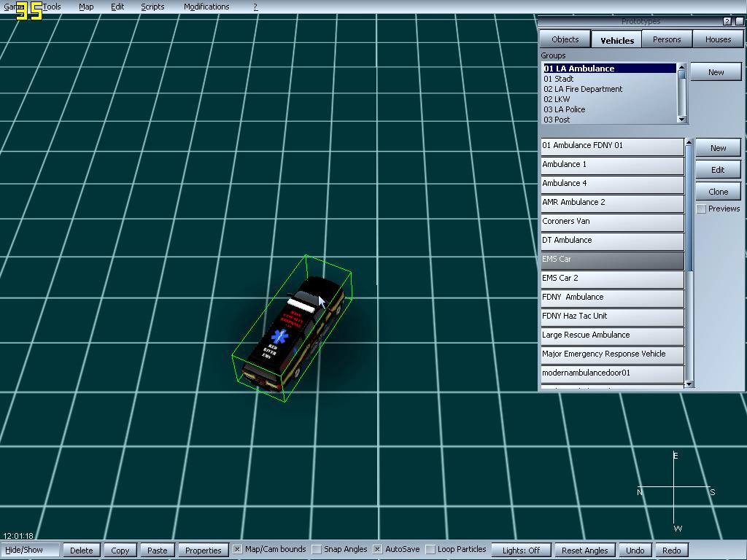
Task: Select the 02 LA Fire Department group
Action: (583, 89)
